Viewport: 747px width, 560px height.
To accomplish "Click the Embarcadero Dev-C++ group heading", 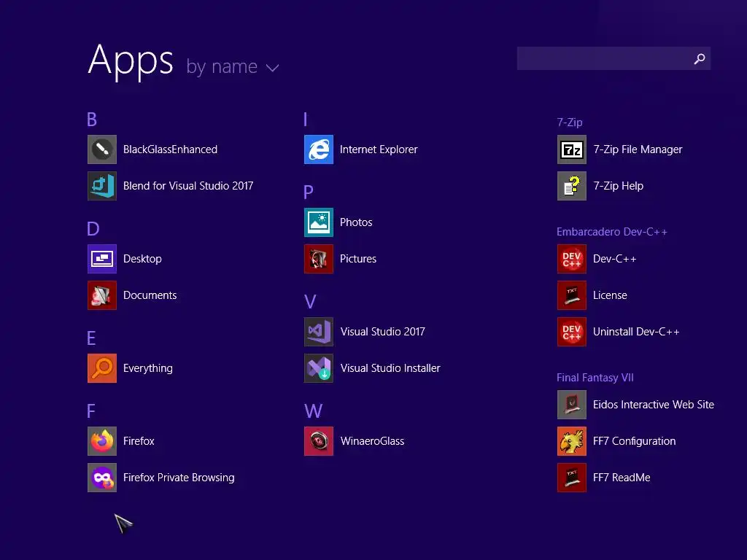I will (612, 232).
